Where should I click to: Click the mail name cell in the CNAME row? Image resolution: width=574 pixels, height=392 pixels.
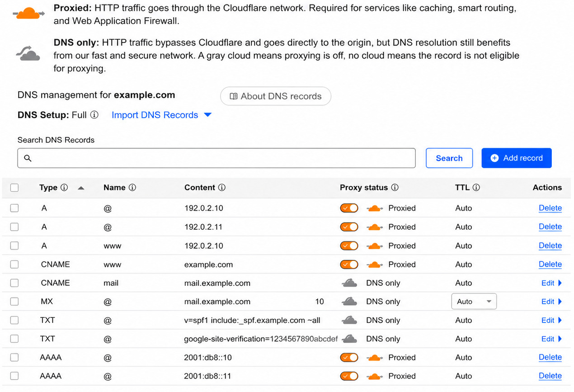click(111, 283)
